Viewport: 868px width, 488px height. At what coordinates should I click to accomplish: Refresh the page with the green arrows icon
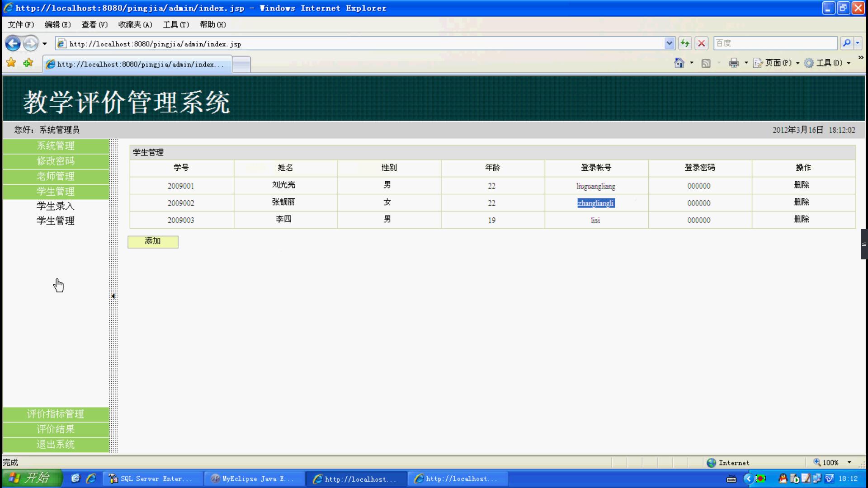tap(685, 43)
